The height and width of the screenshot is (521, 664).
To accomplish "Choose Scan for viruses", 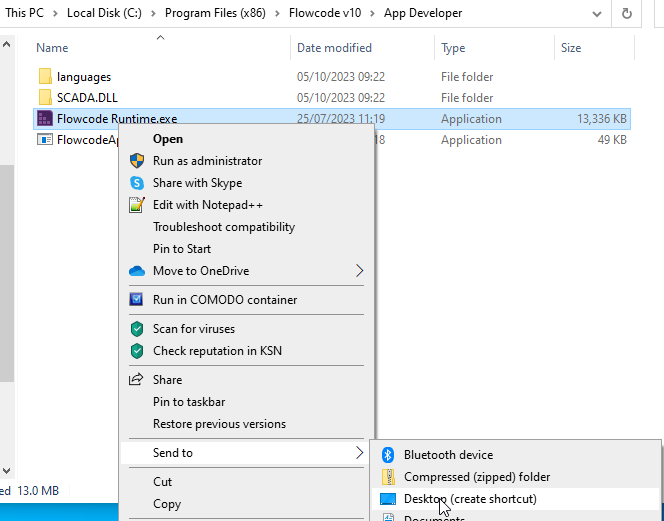I will [247, 329].
